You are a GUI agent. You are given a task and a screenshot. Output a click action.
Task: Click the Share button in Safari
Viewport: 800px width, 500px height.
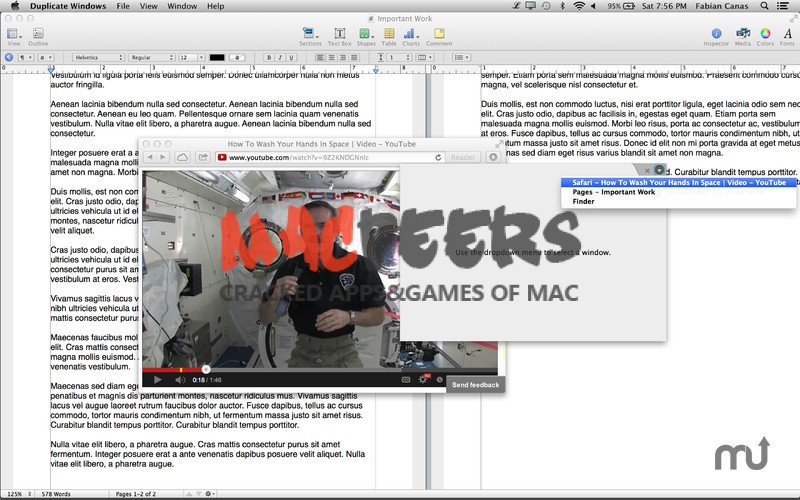click(x=203, y=157)
